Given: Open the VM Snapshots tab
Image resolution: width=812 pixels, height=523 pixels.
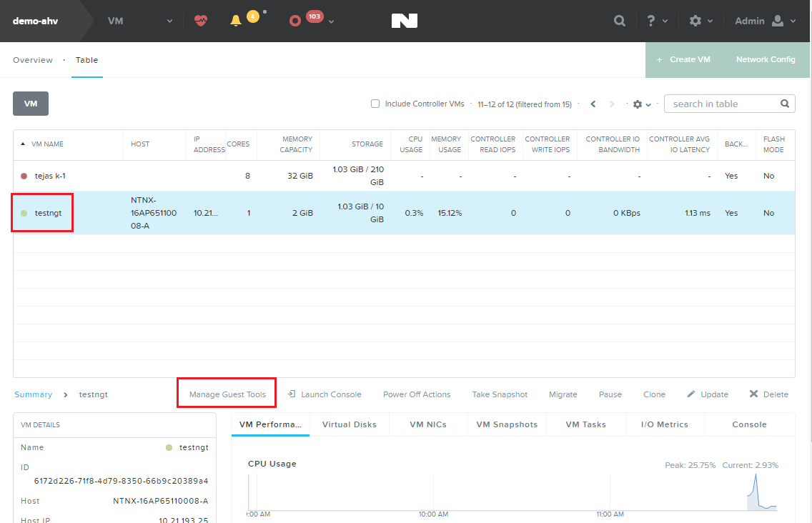Looking at the screenshot, I should 507,424.
